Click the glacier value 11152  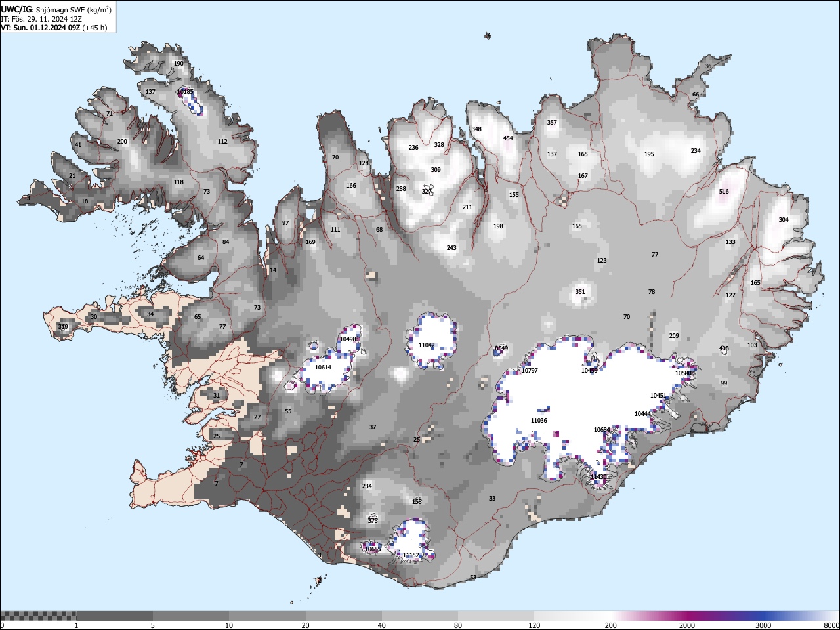411,555
